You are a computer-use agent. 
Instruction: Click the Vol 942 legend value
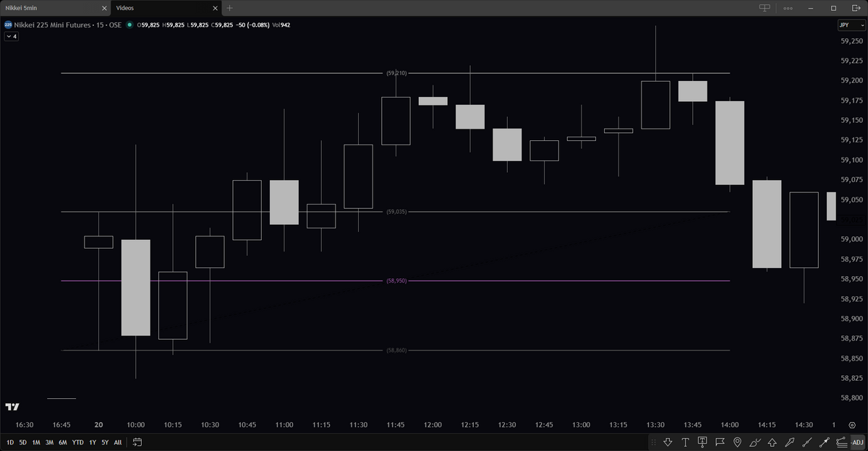(281, 25)
